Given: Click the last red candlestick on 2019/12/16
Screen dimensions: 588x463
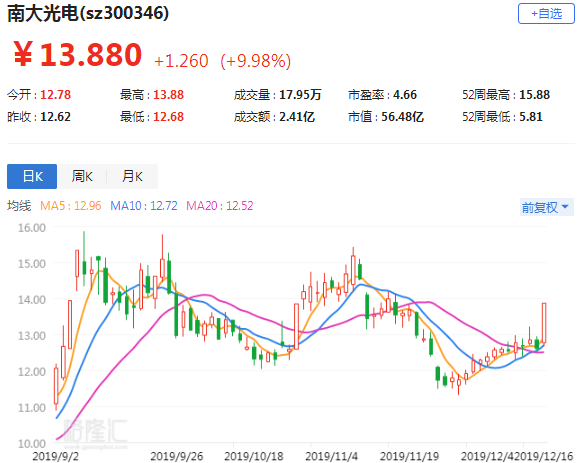Looking at the screenshot, I should pyautogui.click(x=544, y=323).
